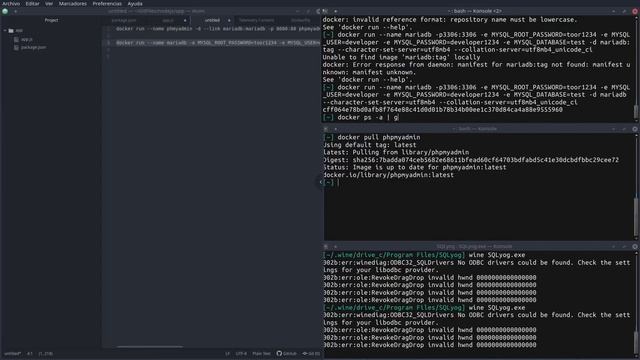Click the Project panel header
This screenshot has width=640, height=360.
[51, 20]
